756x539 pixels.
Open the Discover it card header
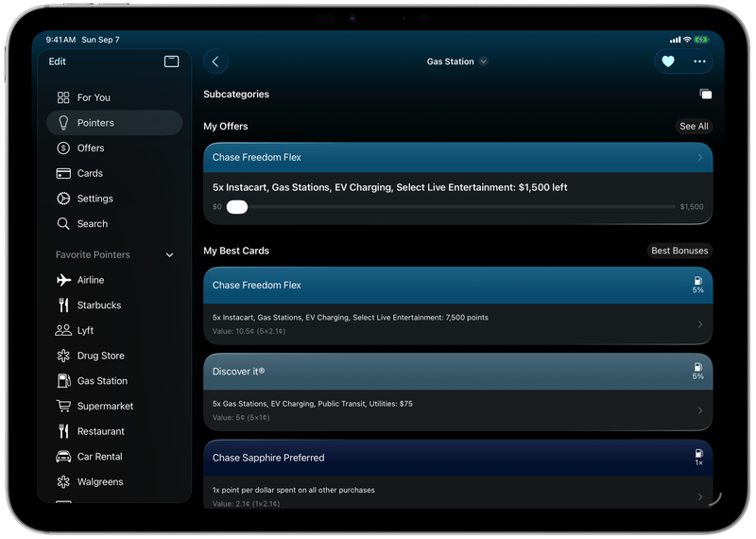tap(457, 372)
